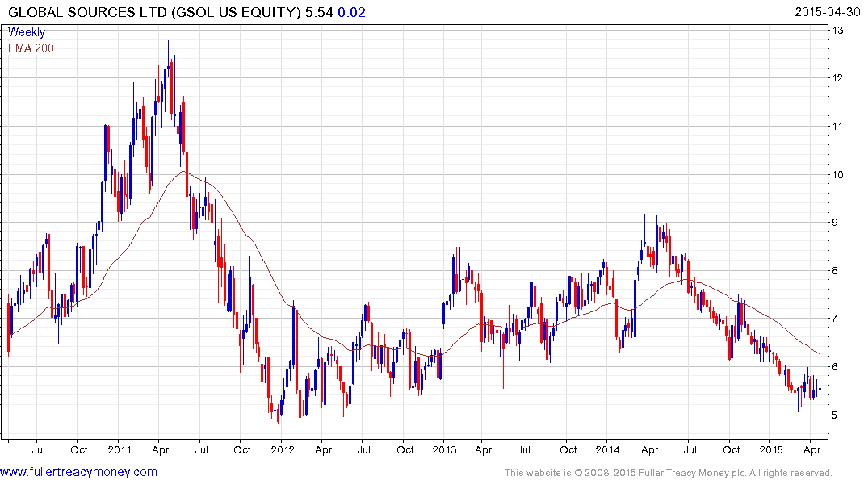Click the 2012 x-axis label

[x=283, y=449]
